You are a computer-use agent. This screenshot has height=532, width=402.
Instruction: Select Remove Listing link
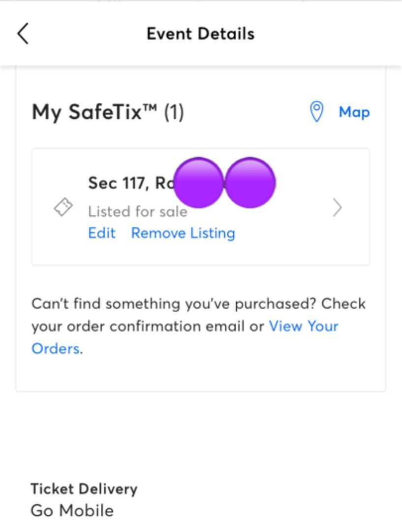(183, 233)
